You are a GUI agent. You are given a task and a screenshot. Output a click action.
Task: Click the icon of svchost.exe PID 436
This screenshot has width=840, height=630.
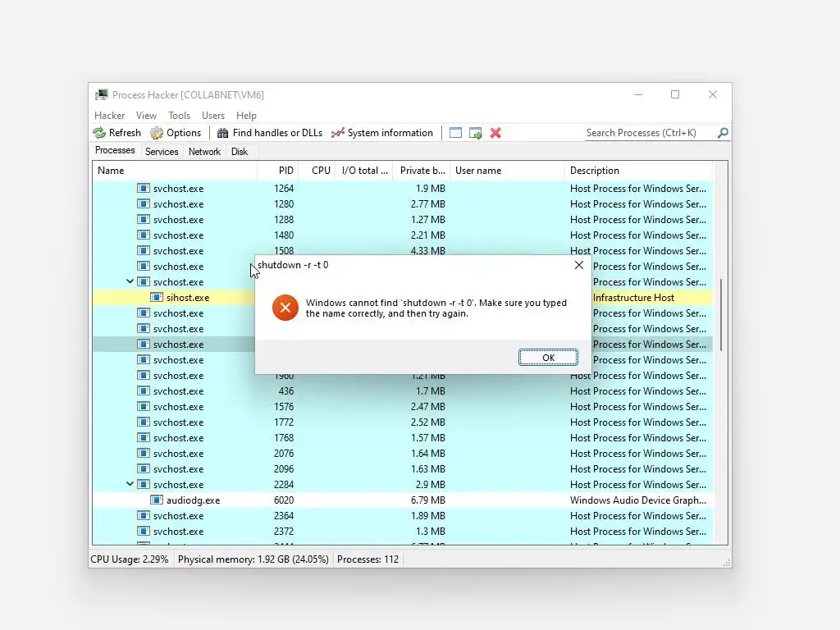[x=143, y=390]
